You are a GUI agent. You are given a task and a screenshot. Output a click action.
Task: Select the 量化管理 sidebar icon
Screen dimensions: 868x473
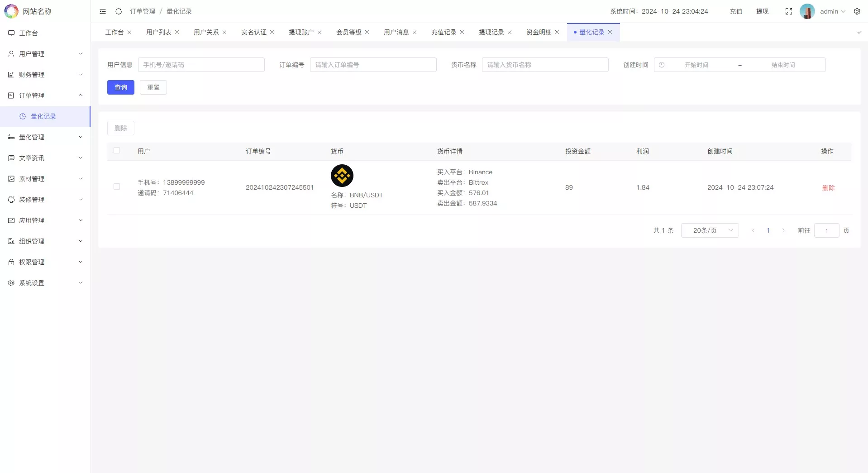coord(11,137)
